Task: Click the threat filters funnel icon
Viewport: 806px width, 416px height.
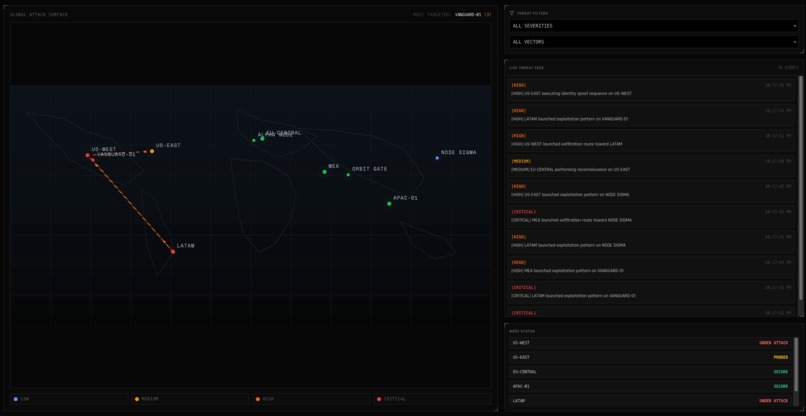Action: coord(511,13)
